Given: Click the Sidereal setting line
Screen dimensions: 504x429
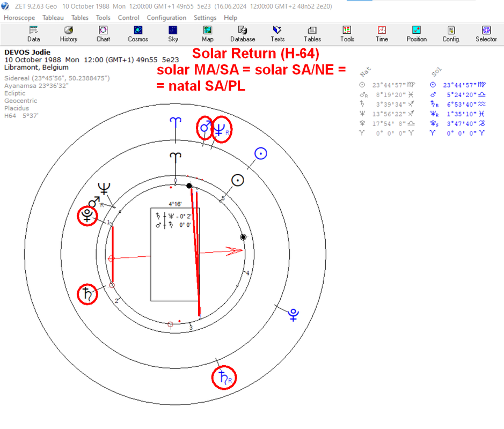Looking at the screenshot, I should (x=57, y=78).
